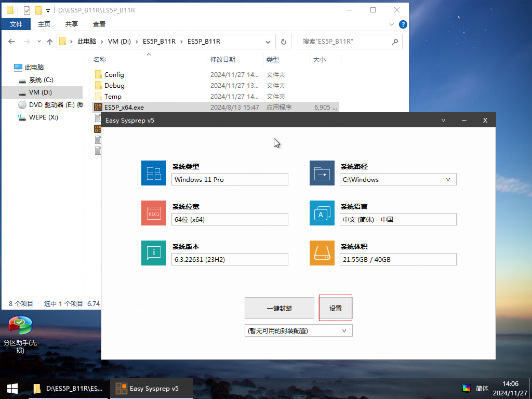Open the taskbar clock showing 14:06
This screenshot has height=399, width=532.
[x=510, y=389]
